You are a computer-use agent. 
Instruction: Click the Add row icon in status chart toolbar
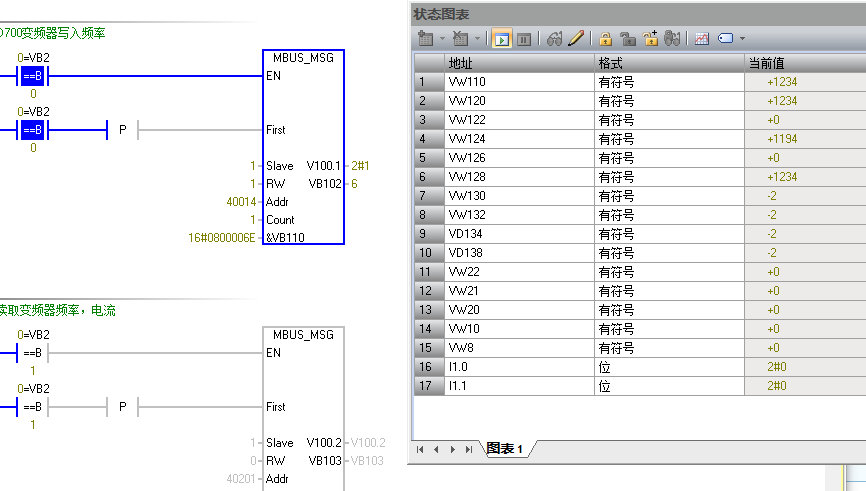click(427, 39)
